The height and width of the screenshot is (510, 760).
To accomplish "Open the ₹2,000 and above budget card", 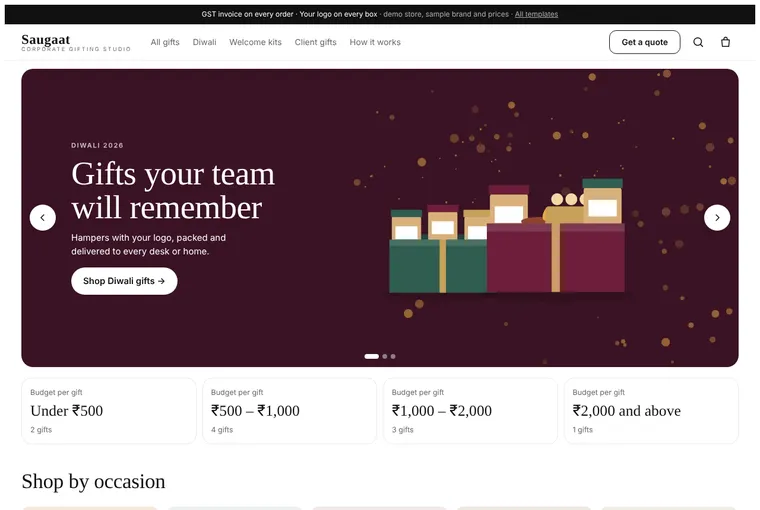I will tap(651, 411).
